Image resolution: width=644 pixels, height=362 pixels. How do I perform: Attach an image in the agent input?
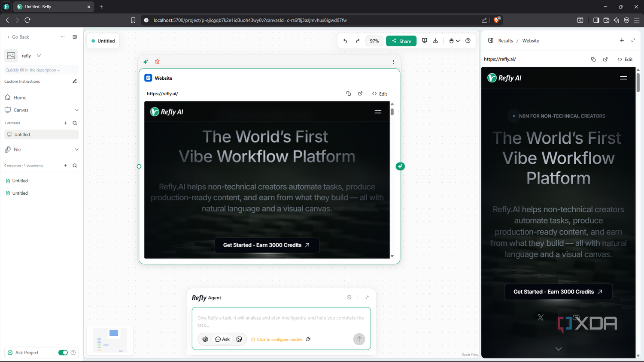click(x=239, y=339)
